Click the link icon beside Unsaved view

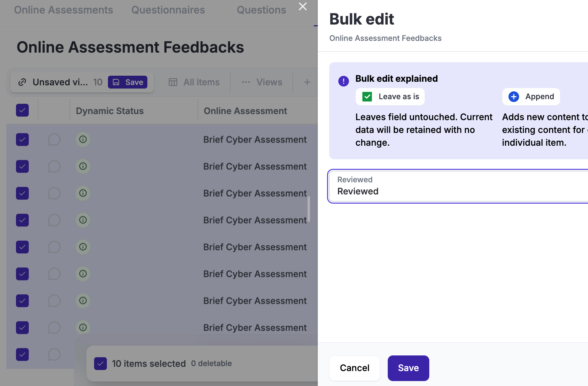point(22,82)
